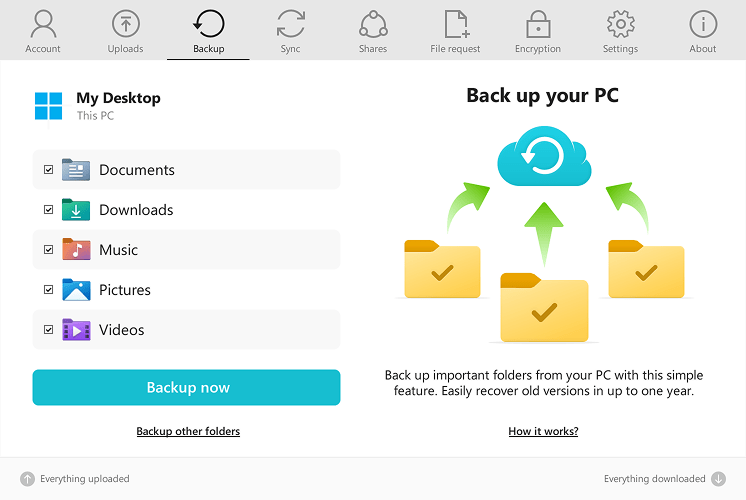Click the cloud backup illustration
The width and height of the screenshot is (746, 500).
tap(543, 155)
